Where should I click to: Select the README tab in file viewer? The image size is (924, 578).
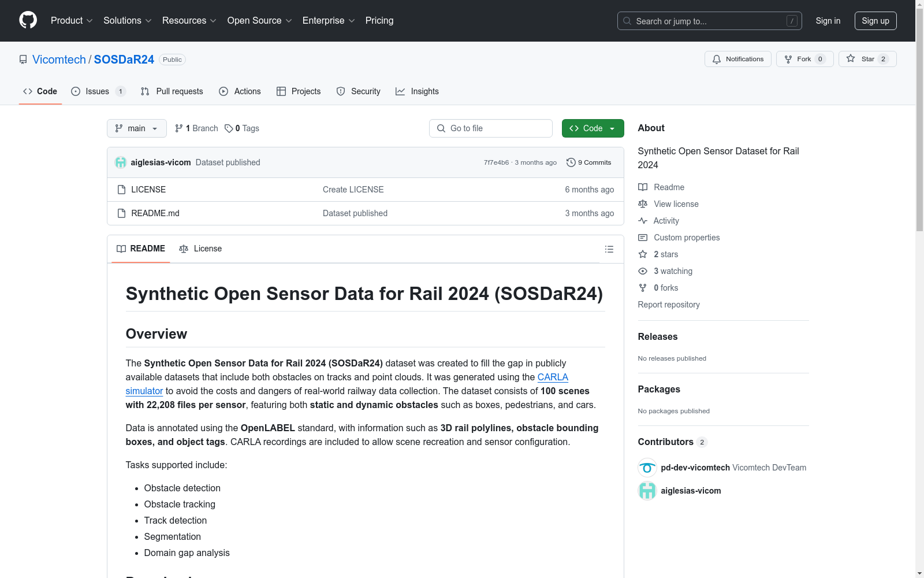(x=141, y=249)
